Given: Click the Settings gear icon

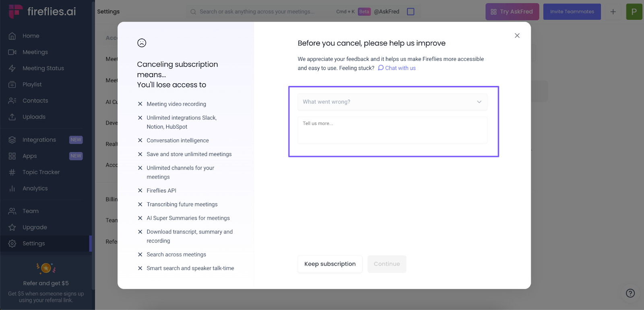Looking at the screenshot, I should point(12,244).
